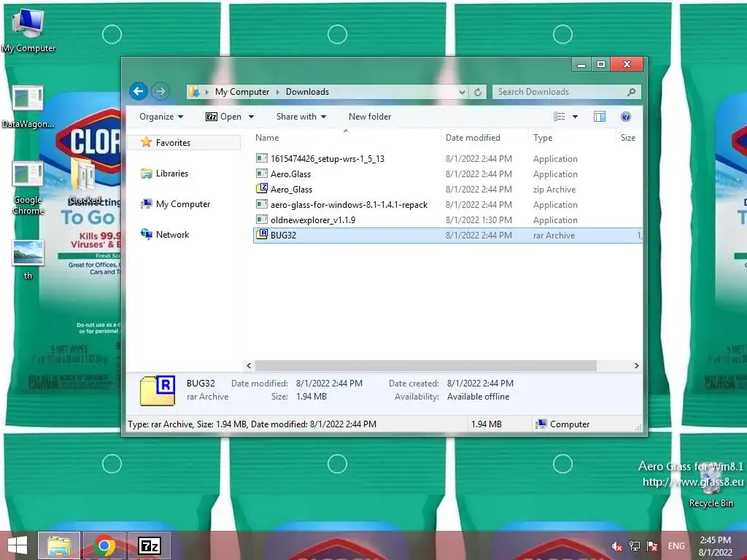Click Computer in the status bar
This screenshot has height=560, width=747.
562,424
